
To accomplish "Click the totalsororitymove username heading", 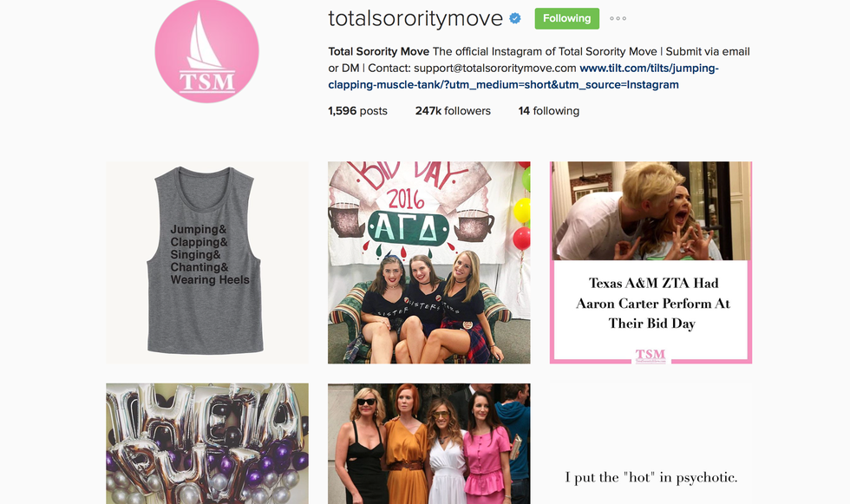I will pos(415,18).
